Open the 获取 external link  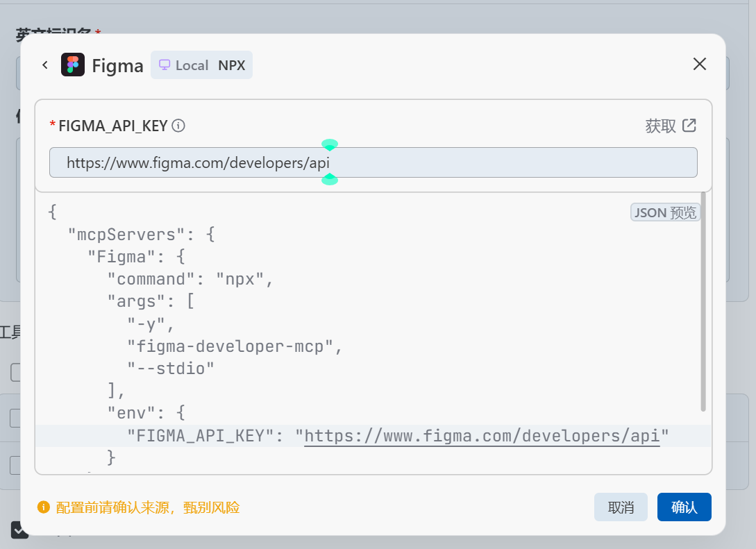[x=671, y=126]
